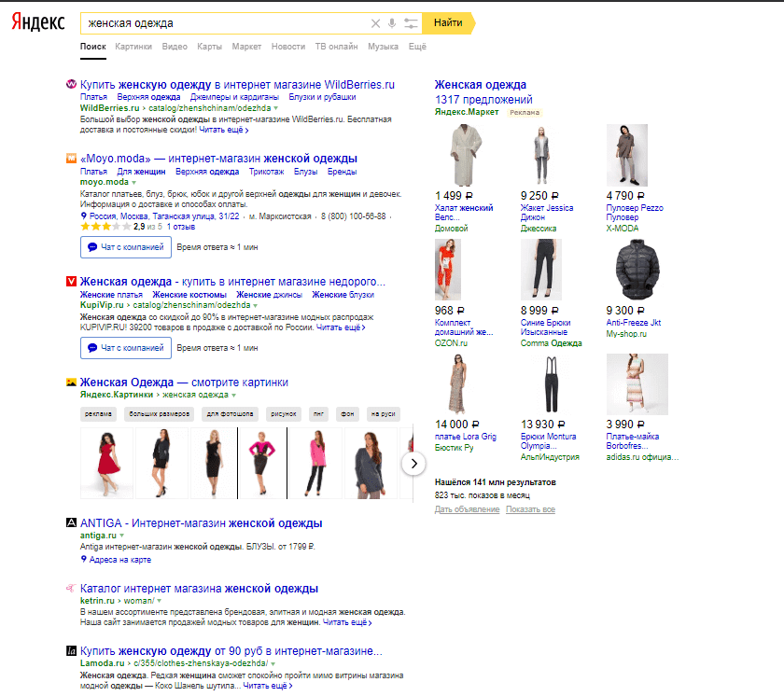Image resolution: width=784 pixels, height=696 pixels.
Task: Select the 'рисунок' image filter chip
Action: click(x=284, y=413)
